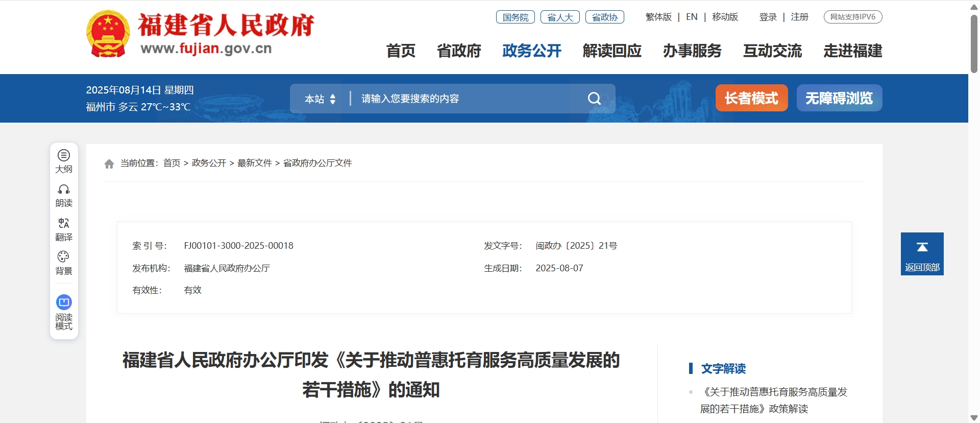Screen dimensions: 980x423
Task: Click the search input field
Action: [x=470, y=99]
